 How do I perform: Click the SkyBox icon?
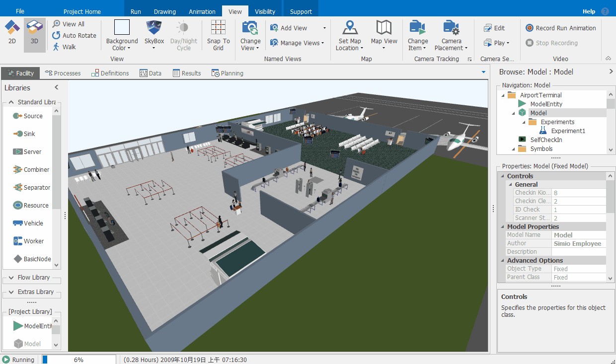coord(154,28)
